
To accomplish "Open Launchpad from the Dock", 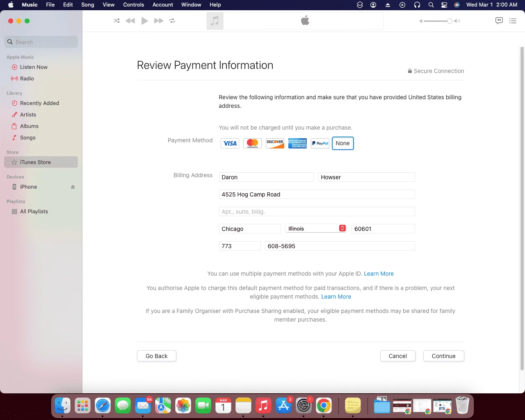I will 82,406.
